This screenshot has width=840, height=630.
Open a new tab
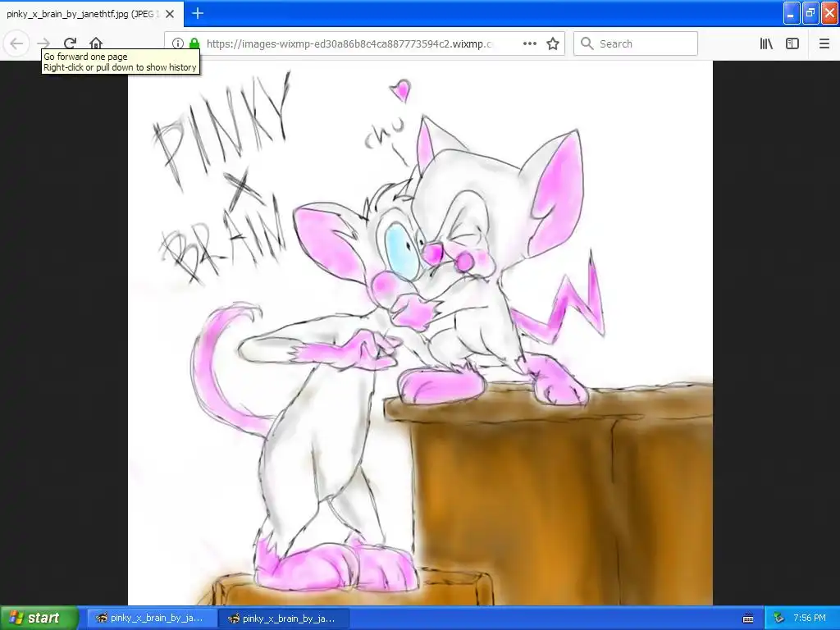(x=198, y=13)
